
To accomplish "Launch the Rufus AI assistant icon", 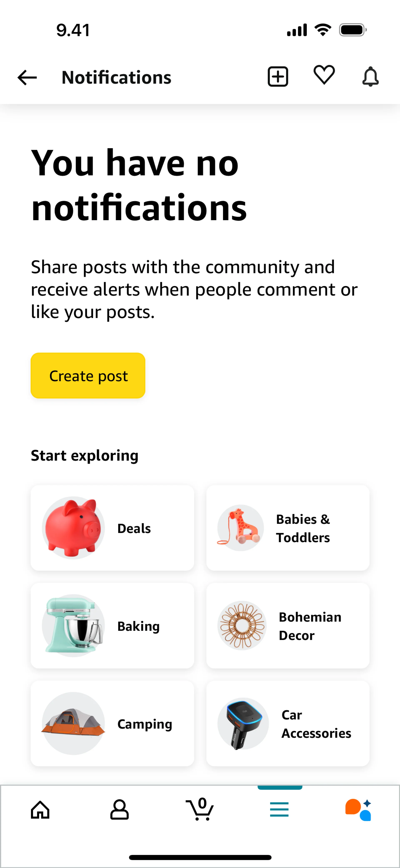I will pyautogui.click(x=359, y=810).
